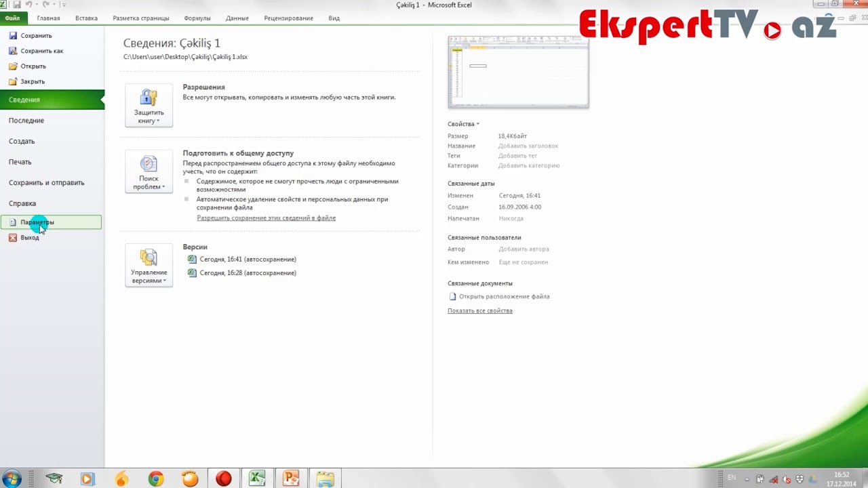Click Добавить автора field

point(524,249)
